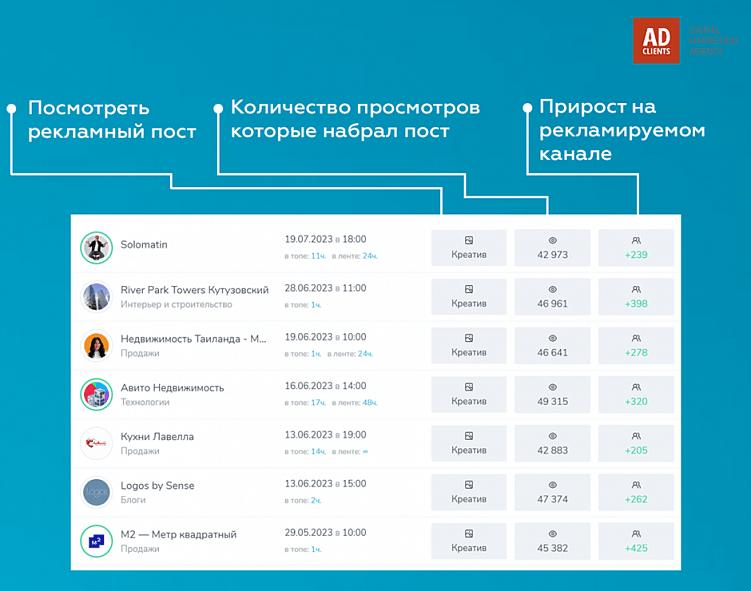
Task: Open Креатив for Недвижимость Таиланда row
Action: coord(468,345)
